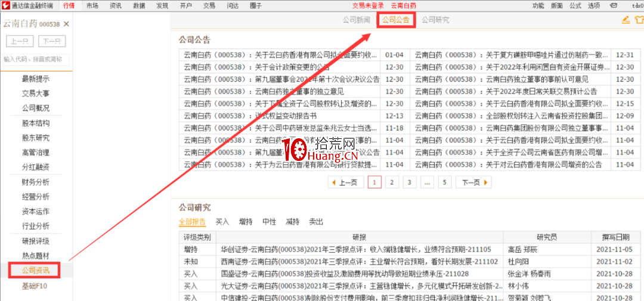Select 股本结构 in the sidebar
The width and height of the screenshot is (644, 301).
(x=36, y=123)
